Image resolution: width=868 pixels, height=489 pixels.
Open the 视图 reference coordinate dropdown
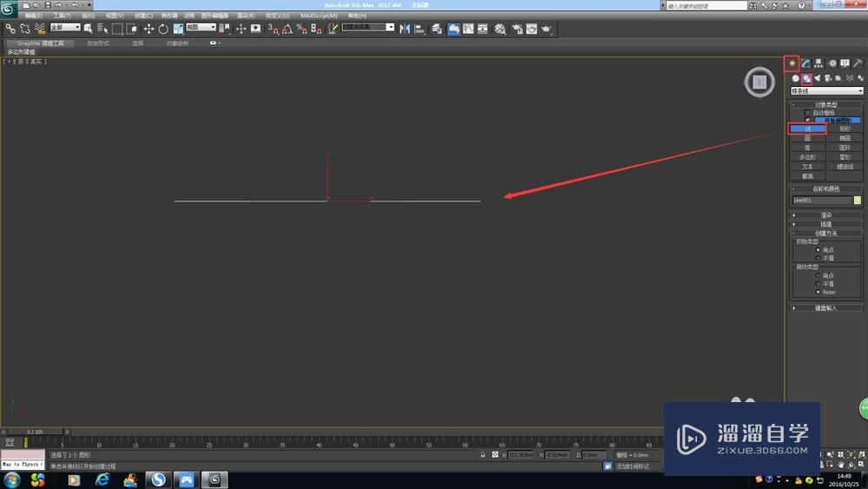pyautogui.click(x=201, y=27)
